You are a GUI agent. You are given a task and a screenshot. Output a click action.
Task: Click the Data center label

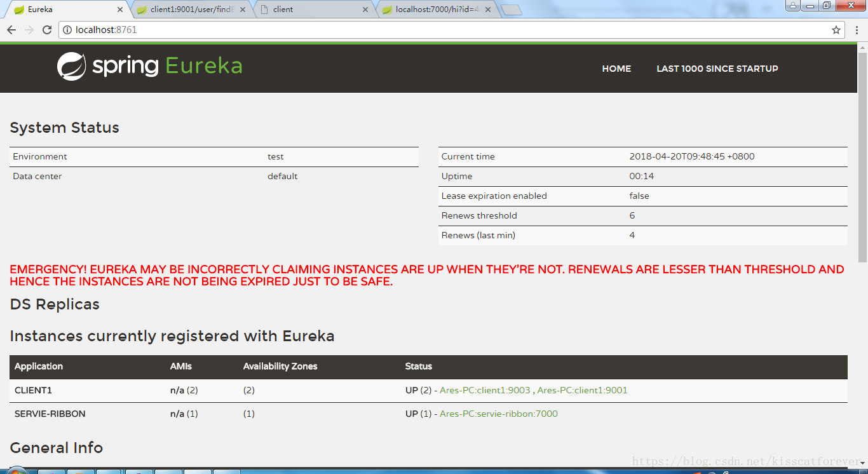[37, 176]
